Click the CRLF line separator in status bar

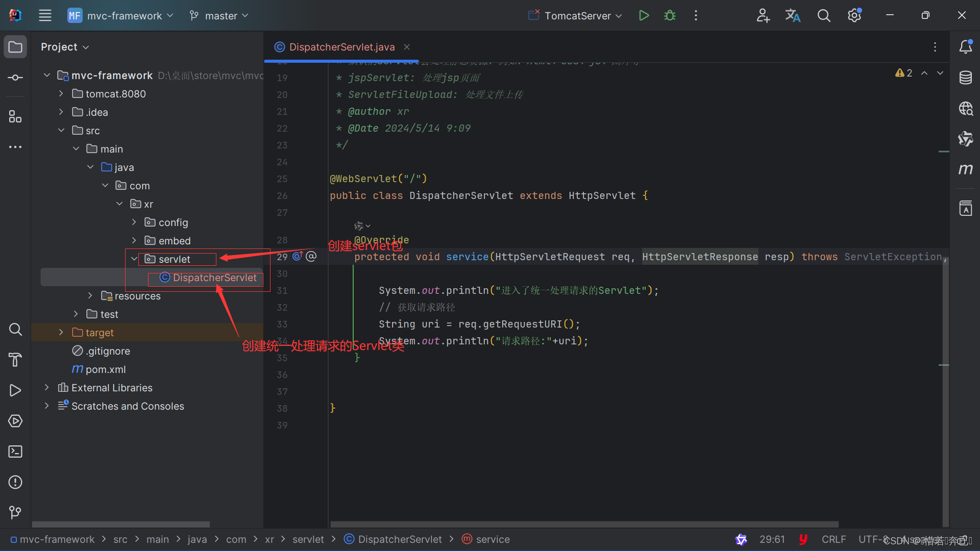[834, 539]
